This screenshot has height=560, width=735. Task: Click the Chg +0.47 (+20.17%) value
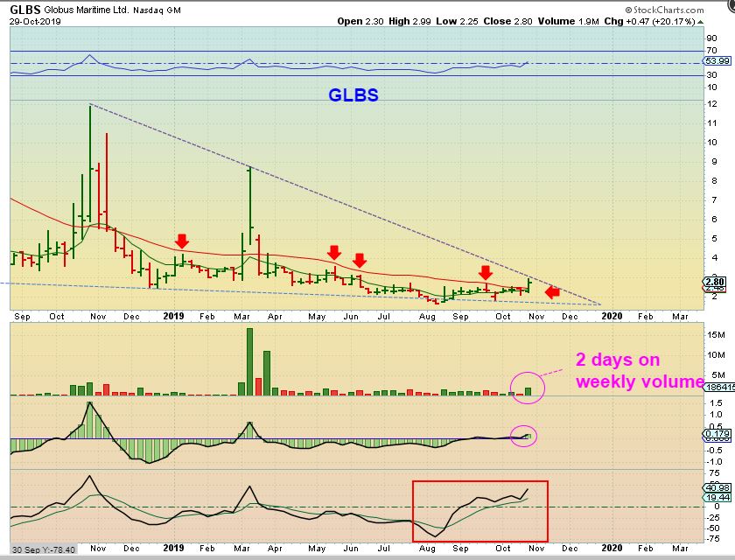[649, 22]
